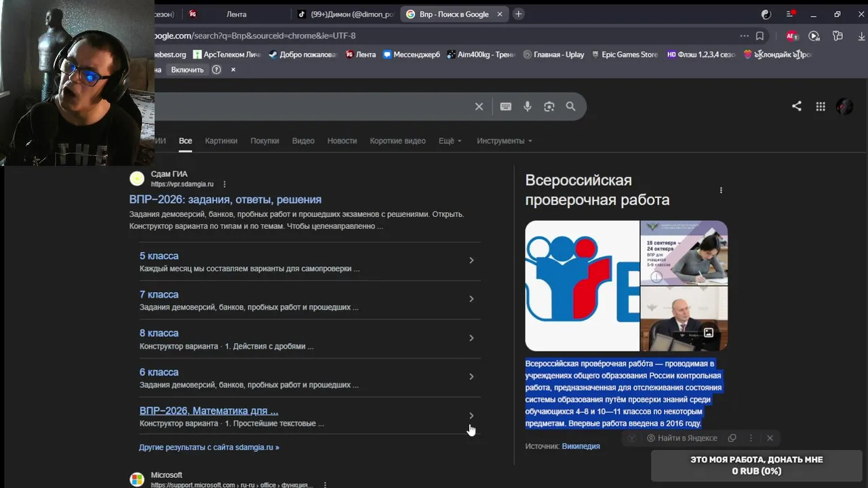Open Google Lens image search
The width and height of the screenshot is (868, 488).
pyautogui.click(x=549, y=106)
